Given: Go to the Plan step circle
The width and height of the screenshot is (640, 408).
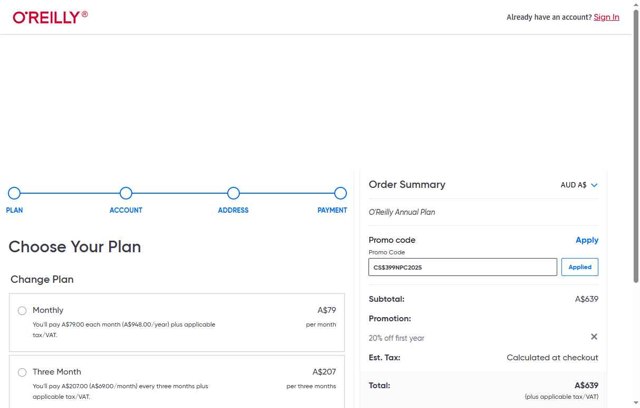Looking at the screenshot, I should pos(14,193).
